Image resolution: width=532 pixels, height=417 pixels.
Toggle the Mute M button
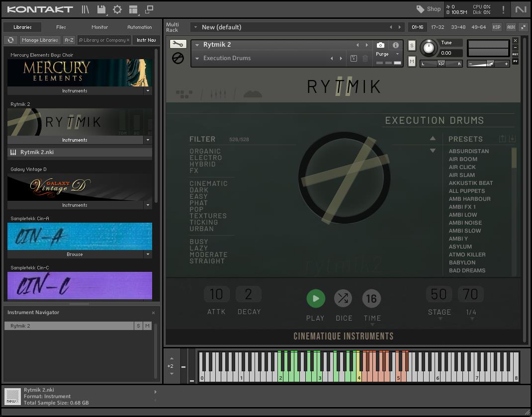click(412, 61)
